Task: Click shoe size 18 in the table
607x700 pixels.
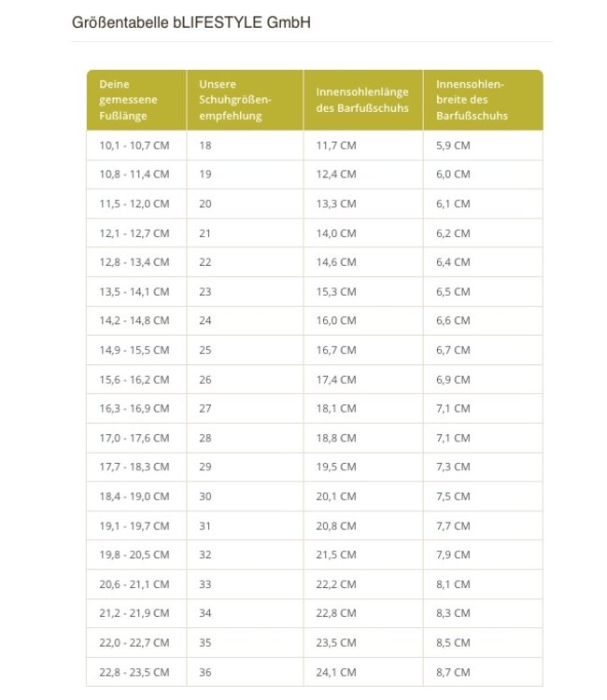Action: [205, 146]
